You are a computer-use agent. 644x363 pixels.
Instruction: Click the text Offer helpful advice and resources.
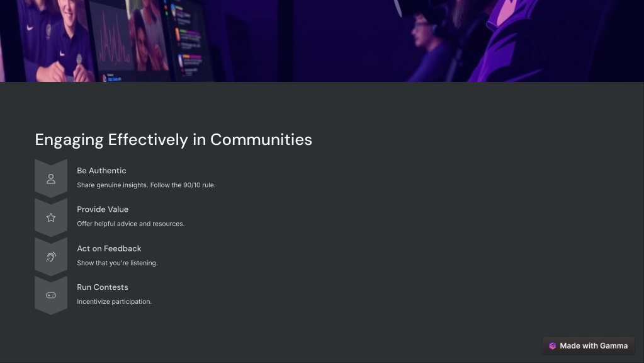coord(130,224)
